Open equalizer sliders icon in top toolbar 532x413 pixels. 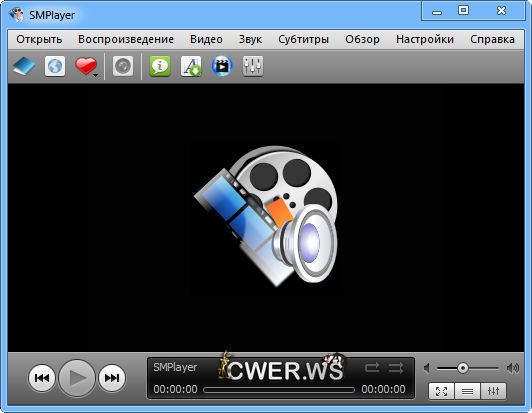(x=253, y=66)
